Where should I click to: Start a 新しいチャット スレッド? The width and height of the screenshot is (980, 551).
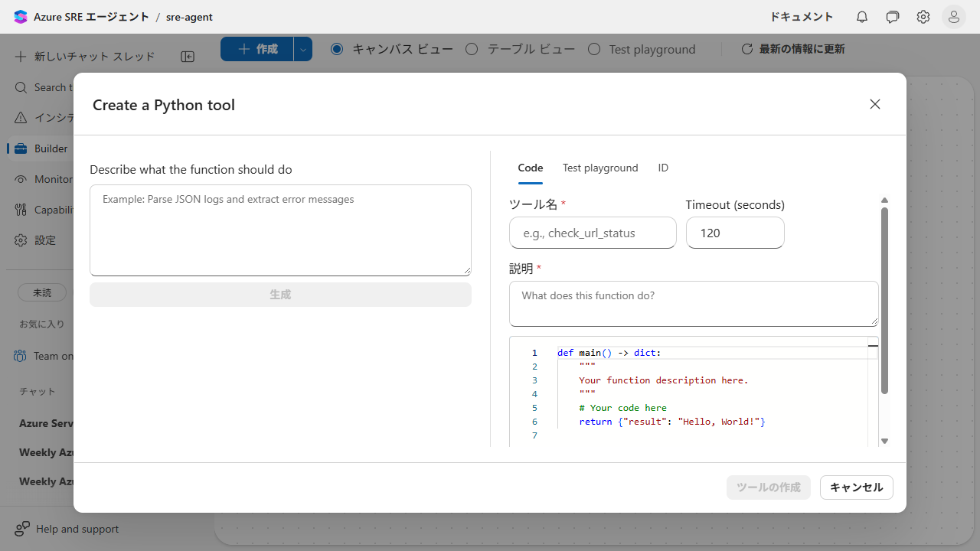coord(84,57)
